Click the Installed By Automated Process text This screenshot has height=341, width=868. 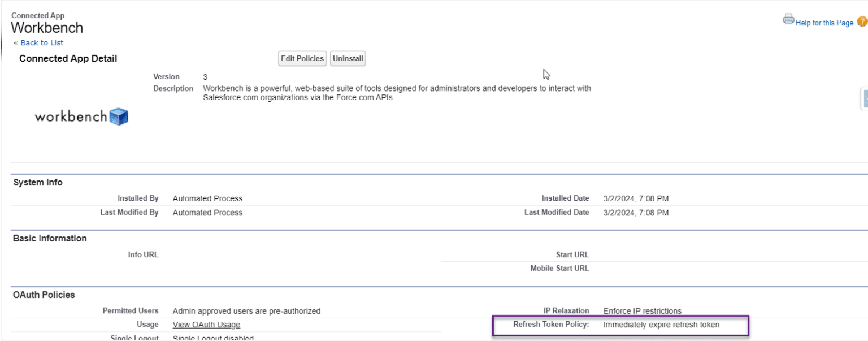click(x=207, y=198)
